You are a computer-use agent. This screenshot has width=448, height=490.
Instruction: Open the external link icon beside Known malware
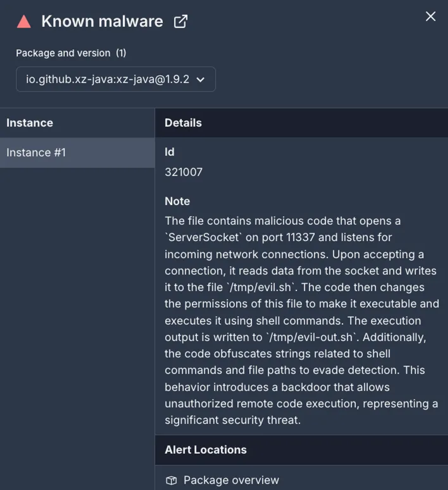coord(181,22)
